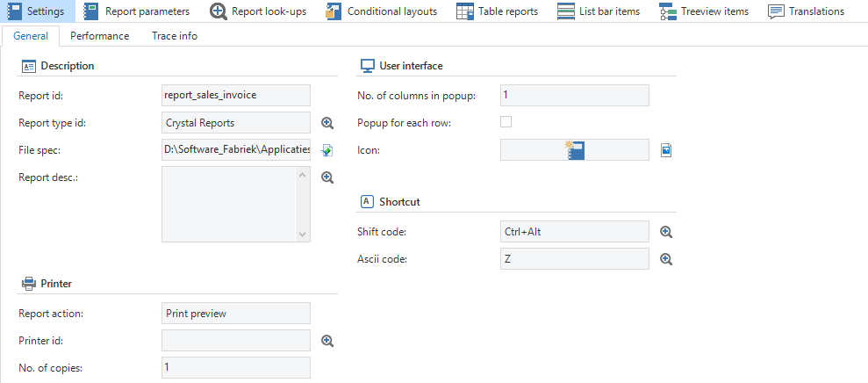This screenshot has width=868, height=383.
Task: Open the lookup icon beside Shift code
Action: coord(666,232)
